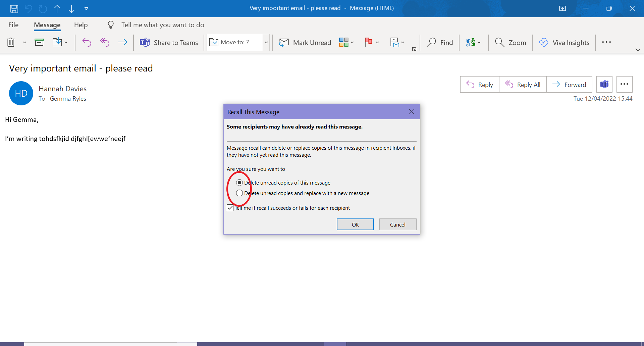Open ribbon display options in title bar
This screenshot has height=346, width=644.
click(x=562, y=8)
